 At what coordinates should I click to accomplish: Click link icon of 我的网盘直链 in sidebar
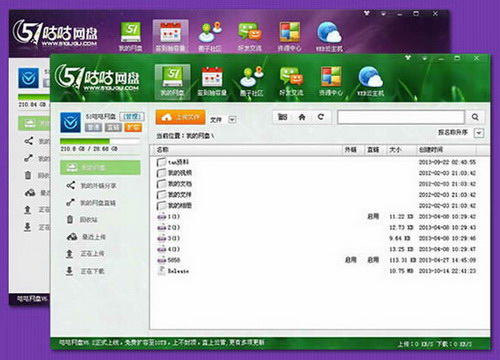tap(70, 202)
